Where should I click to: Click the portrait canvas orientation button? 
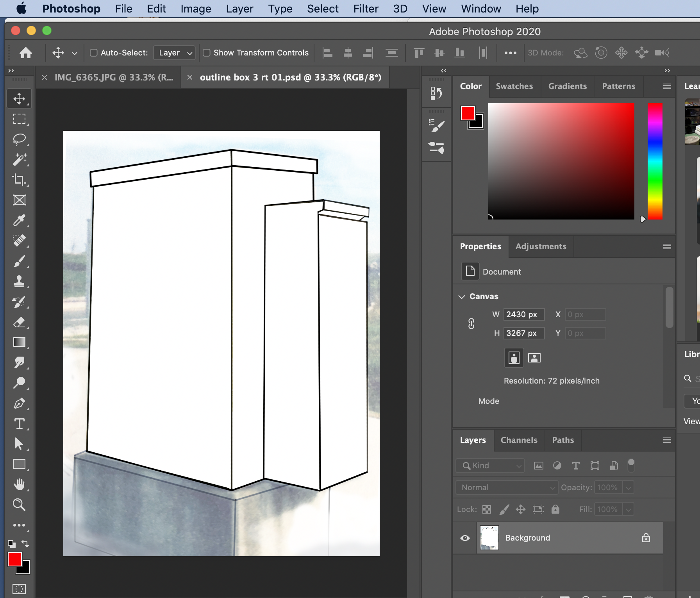(x=514, y=358)
